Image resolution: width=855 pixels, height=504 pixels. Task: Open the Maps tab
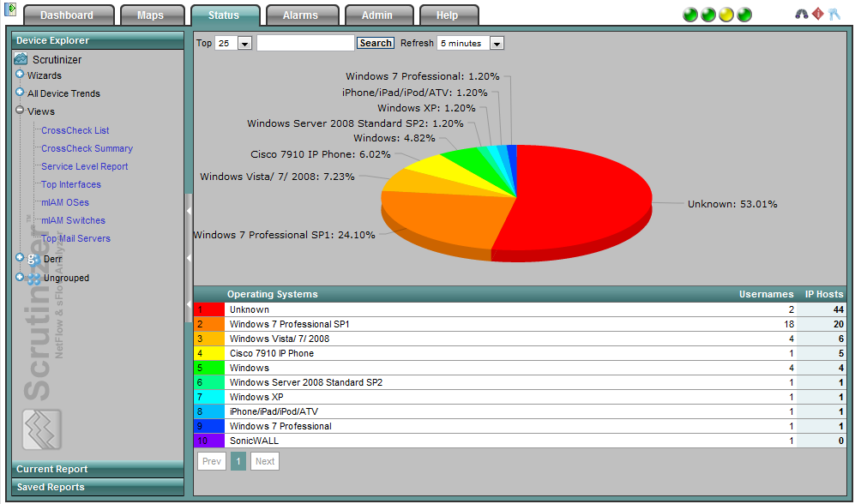coord(150,15)
